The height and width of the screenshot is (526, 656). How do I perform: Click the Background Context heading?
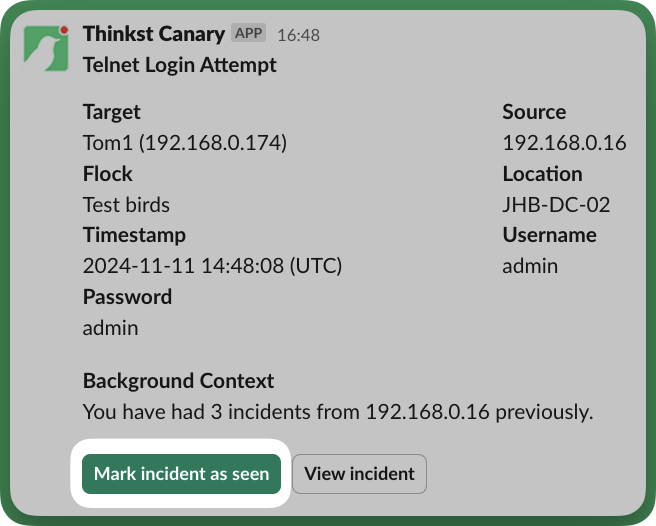tap(178, 381)
